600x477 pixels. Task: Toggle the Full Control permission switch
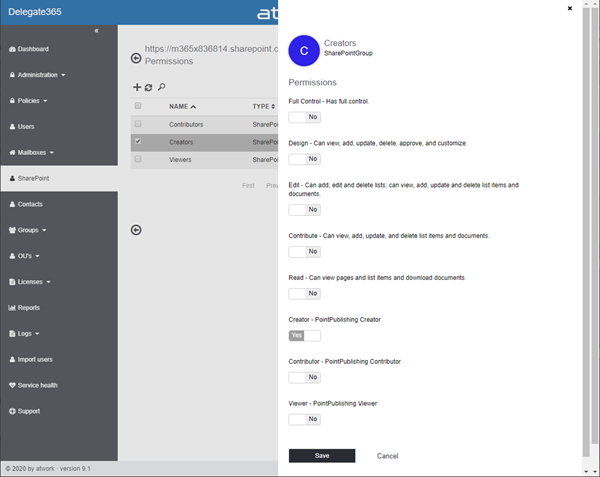click(305, 117)
